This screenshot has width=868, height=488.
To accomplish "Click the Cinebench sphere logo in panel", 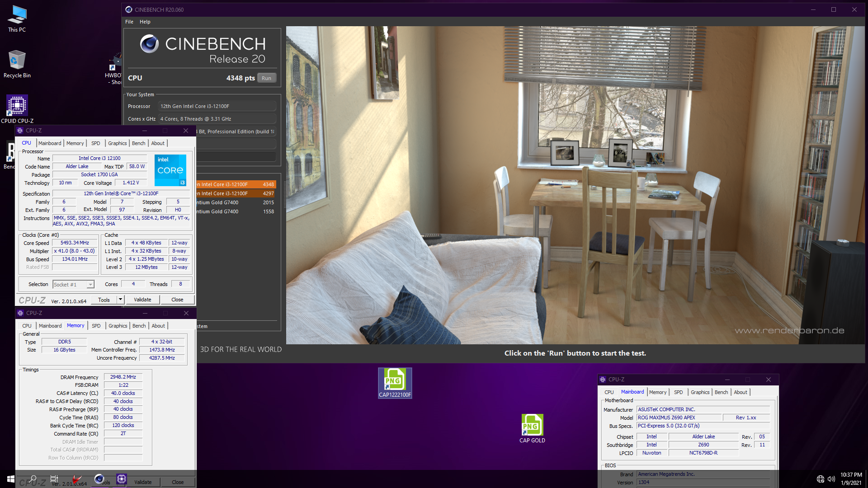I will coord(149,44).
